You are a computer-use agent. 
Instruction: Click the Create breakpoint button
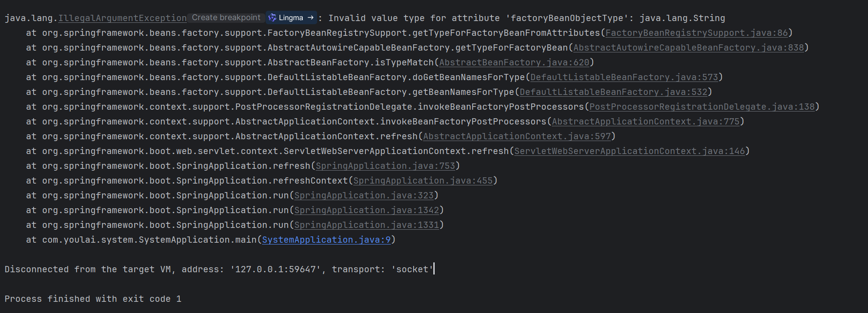click(226, 18)
